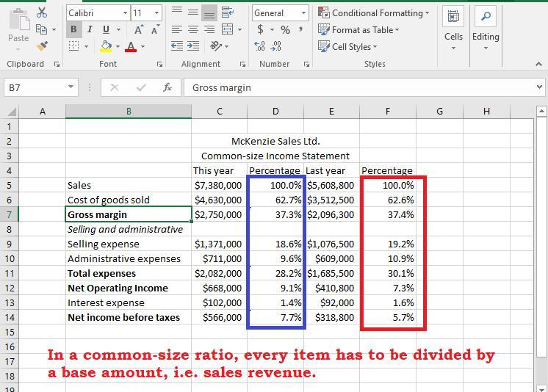This screenshot has height=392, width=548.
Task: Open Cell Styles gallery
Action: 347,47
